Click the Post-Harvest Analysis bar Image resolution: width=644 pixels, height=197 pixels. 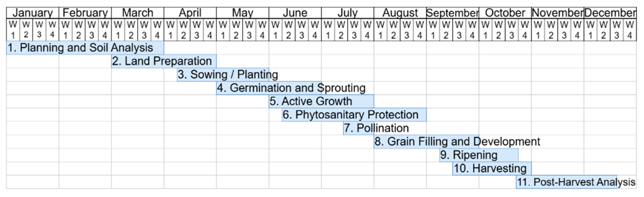click(566, 182)
